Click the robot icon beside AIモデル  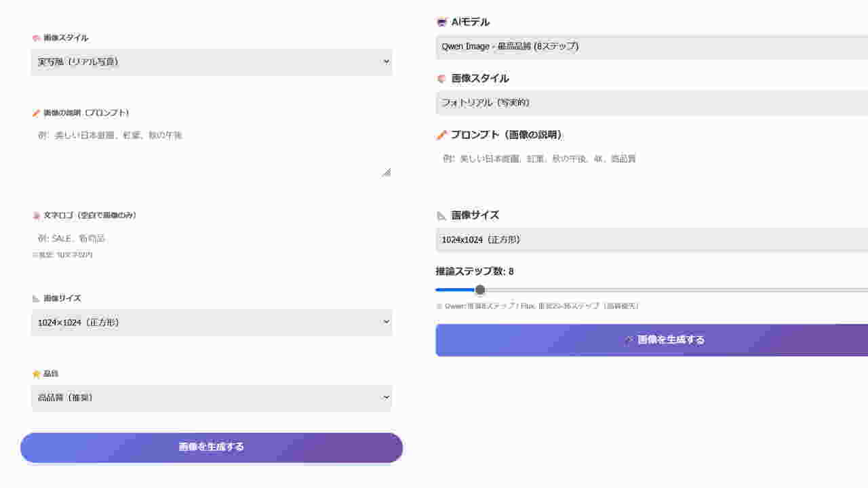pyautogui.click(x=442, y=22)
